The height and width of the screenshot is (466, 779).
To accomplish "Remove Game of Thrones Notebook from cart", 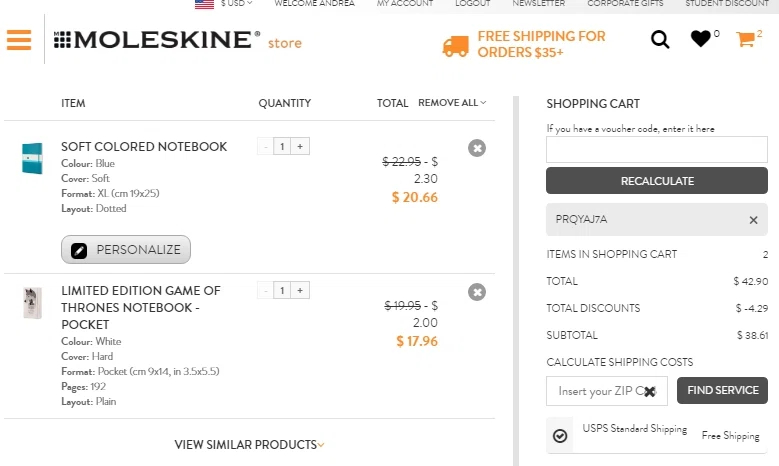I will coord(477,292).
